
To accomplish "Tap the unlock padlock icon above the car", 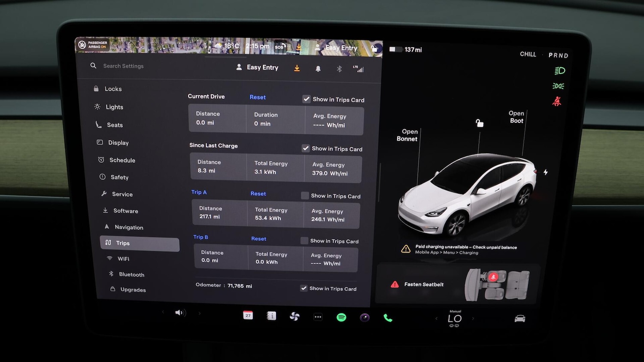I will pos(480,123).
